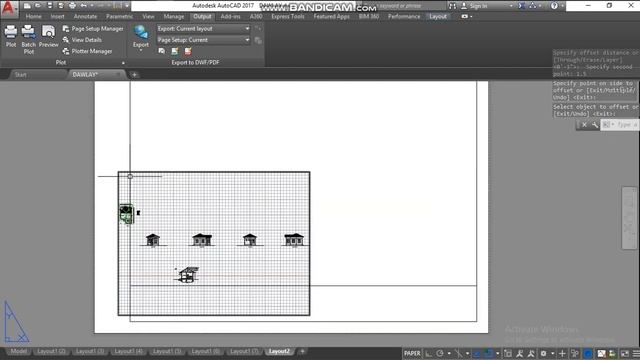The height and width of the screenshot is (360, 640).
Task: Toggle hardware acceleration blue circle icon
Action: (x=588, y=353)
